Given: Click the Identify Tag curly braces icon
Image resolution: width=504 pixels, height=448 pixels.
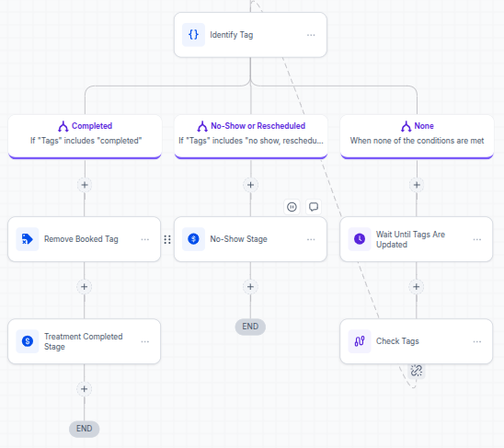Looking at the screenshot, I should tap(193, 35).
